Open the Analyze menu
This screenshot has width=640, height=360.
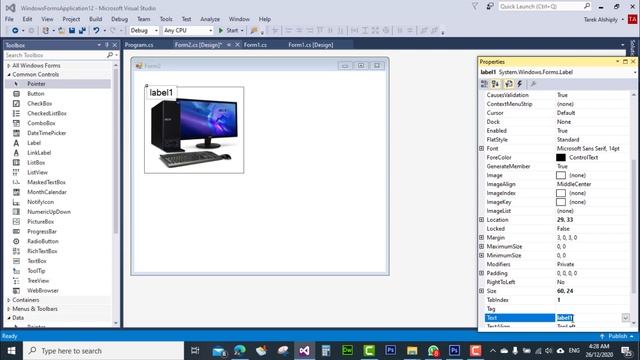pyautogui.click(x=210, y=19)
